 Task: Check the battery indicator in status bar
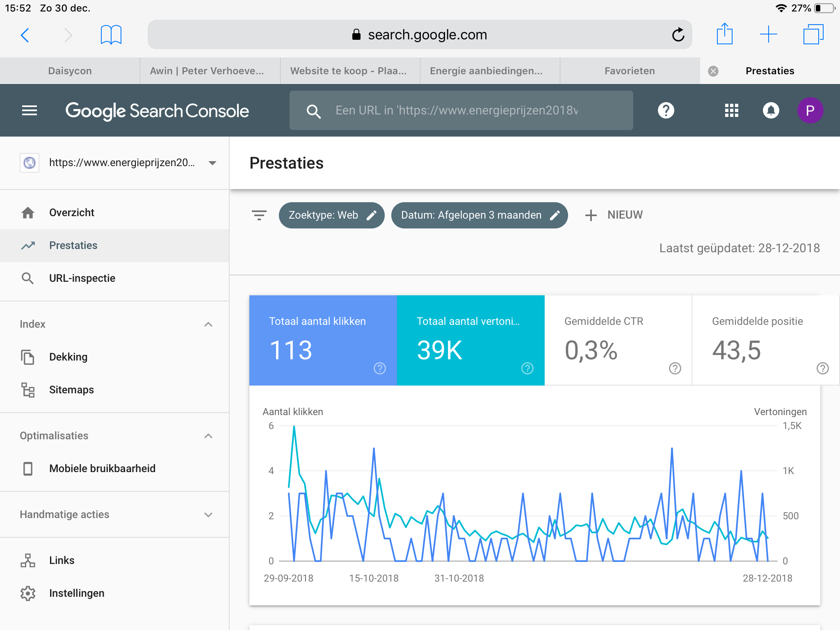click(825, 8)
